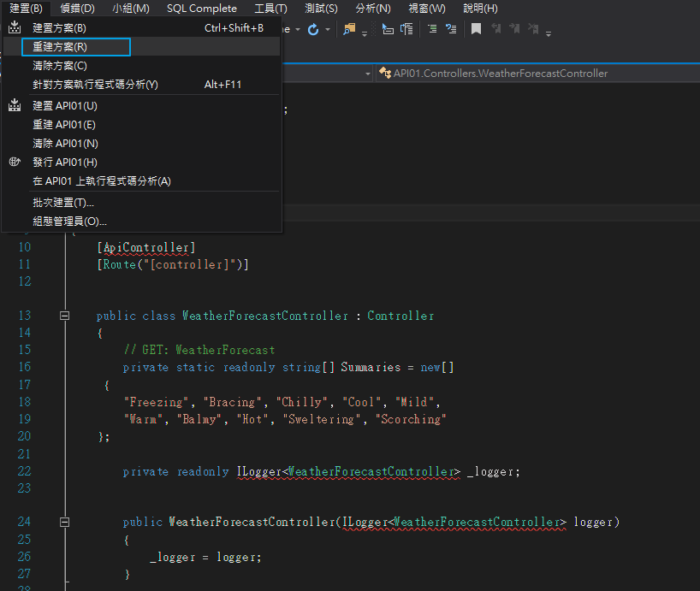
Task: Toggle a bookmark with the bookmark icon
Action: pyautogui.click(x=477, y=29)
